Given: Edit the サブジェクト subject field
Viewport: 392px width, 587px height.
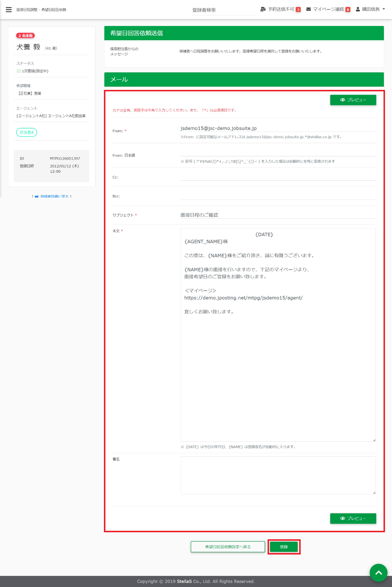Looking at the screenshot, I should (278, 215).
